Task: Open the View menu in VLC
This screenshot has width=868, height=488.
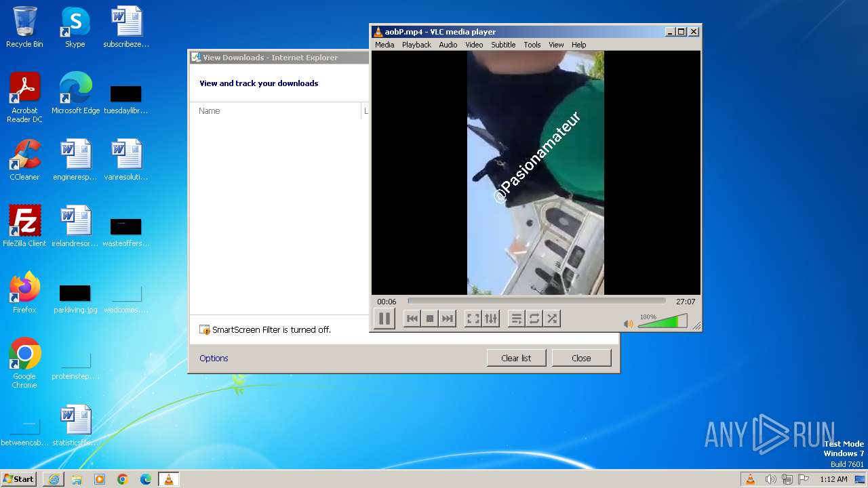Action: pyautogui.click(x=556, y=45)
